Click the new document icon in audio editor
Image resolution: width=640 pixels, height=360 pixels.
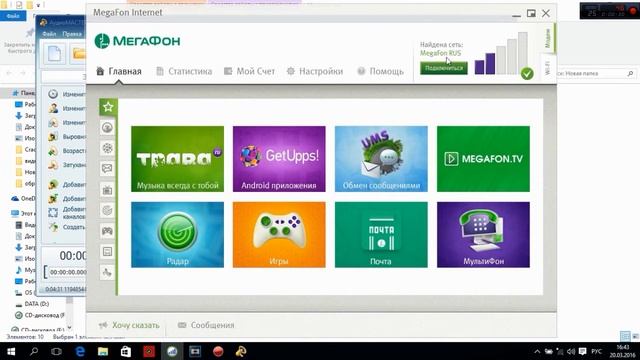(54, 53)
